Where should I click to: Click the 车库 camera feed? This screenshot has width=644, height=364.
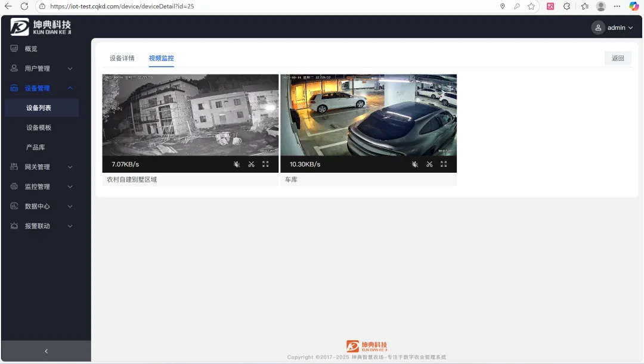[x=369, y=115]
